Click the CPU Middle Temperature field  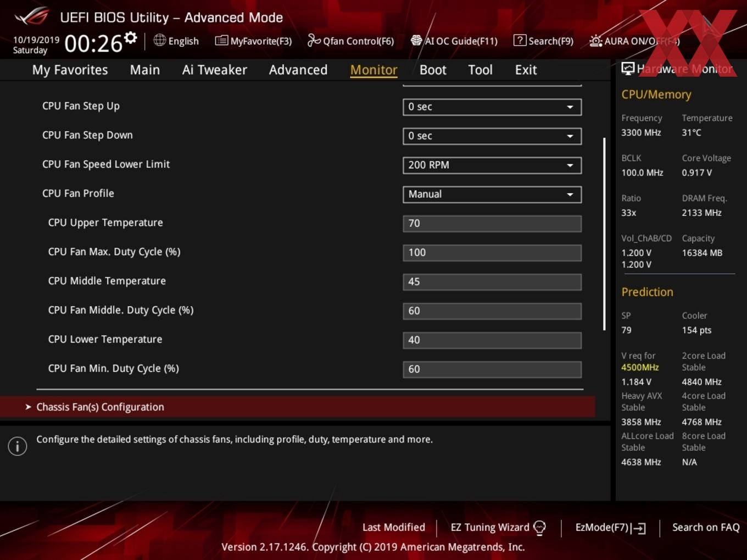[x=492, y=282]
